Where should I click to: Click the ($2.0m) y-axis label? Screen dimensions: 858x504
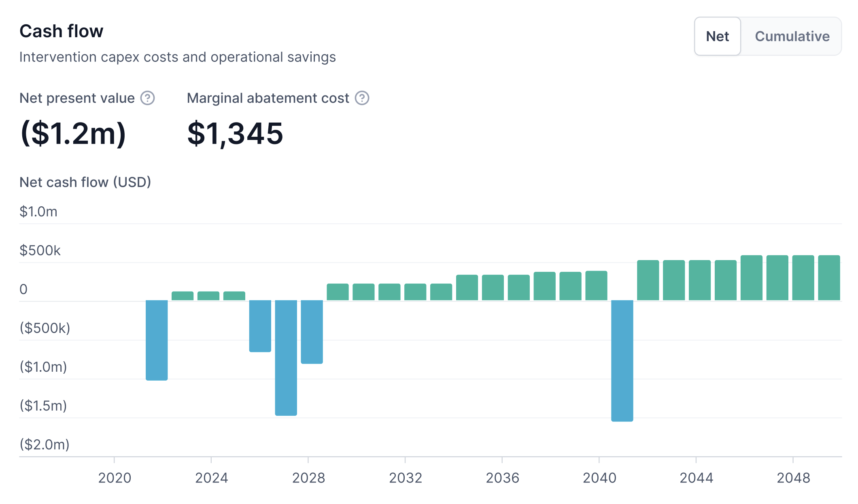[45, 445]
